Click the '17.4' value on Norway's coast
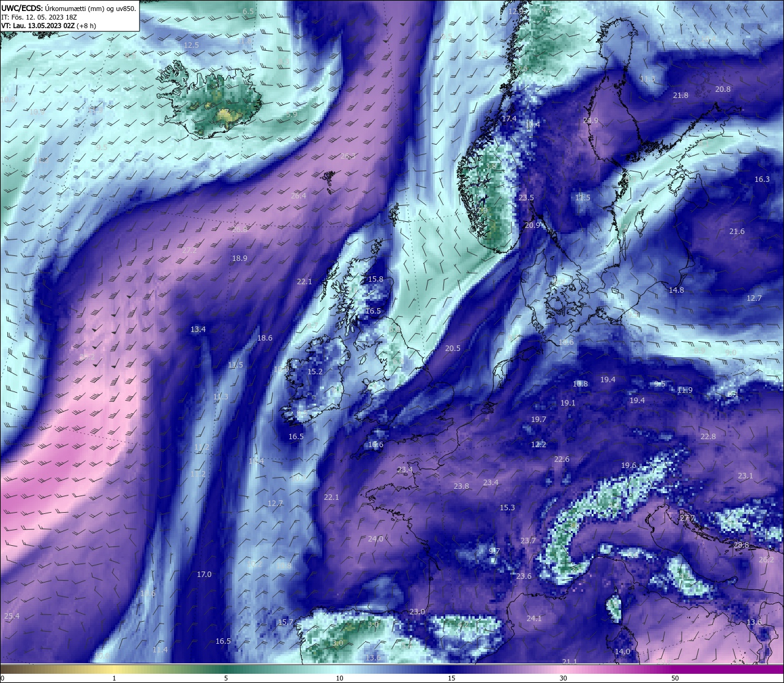This screenshot has height=683, width=784. tap(509, 119)
